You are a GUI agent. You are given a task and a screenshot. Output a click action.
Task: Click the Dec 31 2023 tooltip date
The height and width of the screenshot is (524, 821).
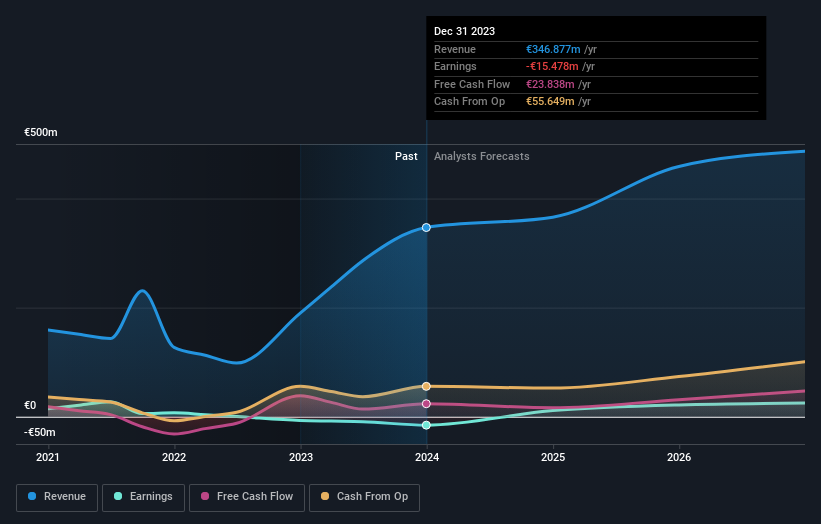click(464, 31)
